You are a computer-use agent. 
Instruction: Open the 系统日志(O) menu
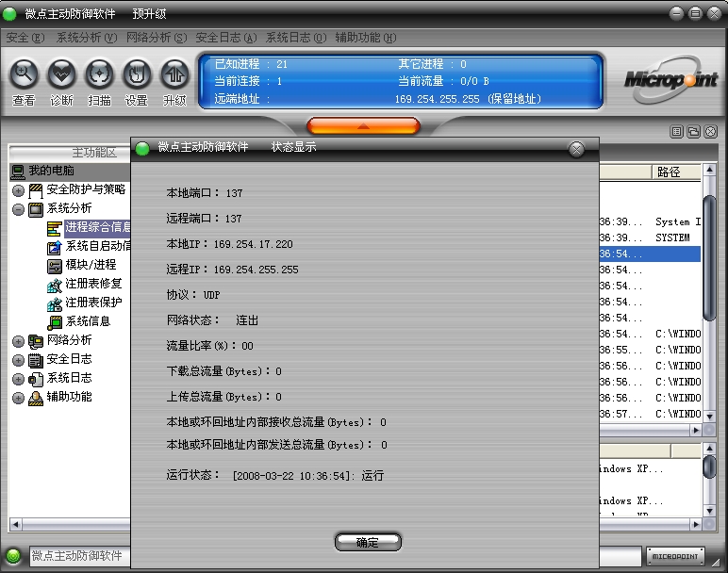[296, 38]
